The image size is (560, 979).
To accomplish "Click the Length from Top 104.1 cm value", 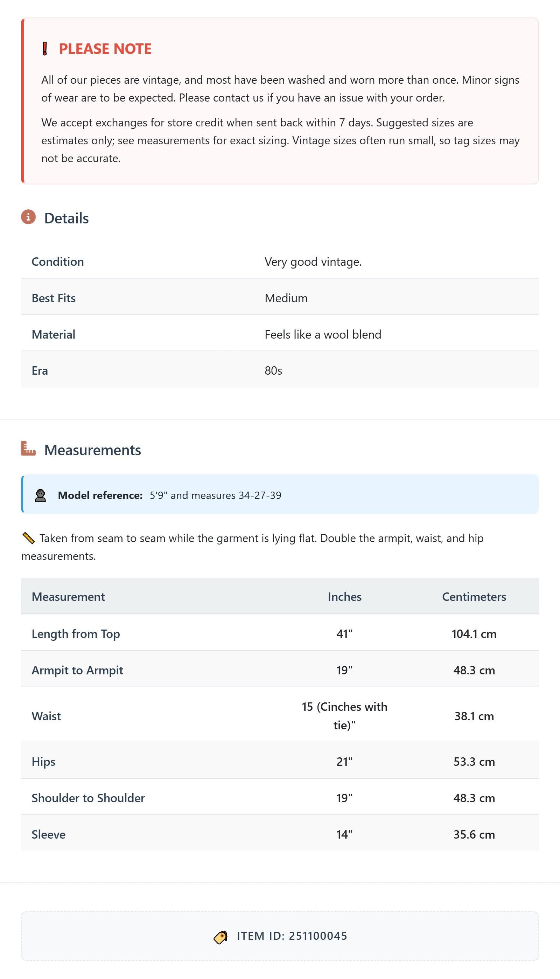I will point(474,634).
